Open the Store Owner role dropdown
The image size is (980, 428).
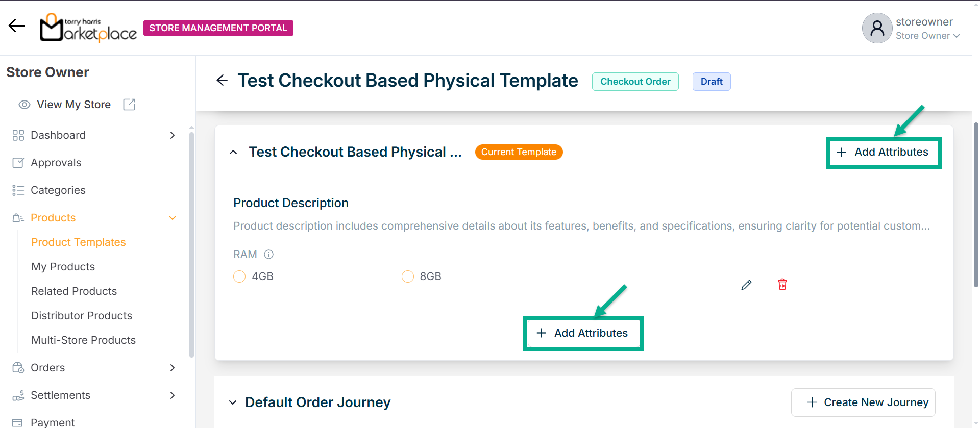[928, 36]
